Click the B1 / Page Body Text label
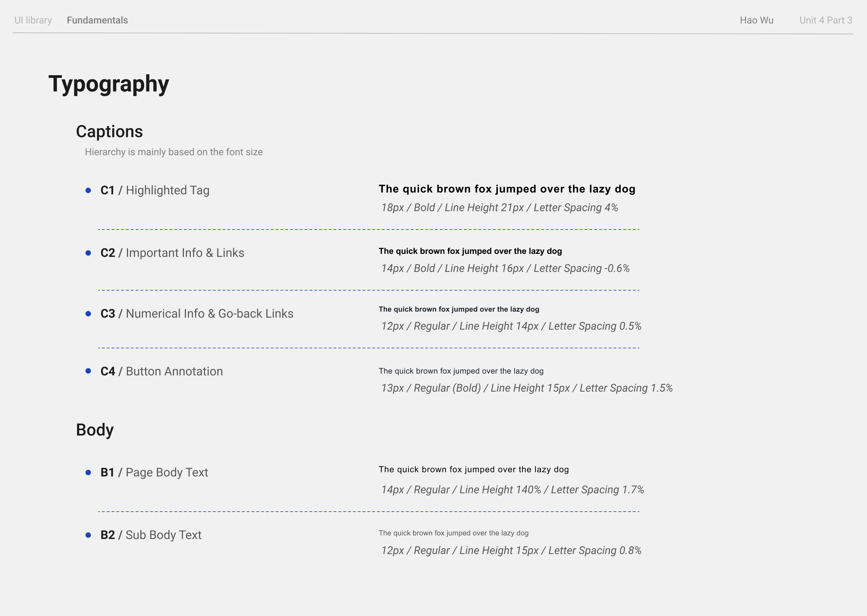This screenshot has height=616, width=867. point(154,473)
